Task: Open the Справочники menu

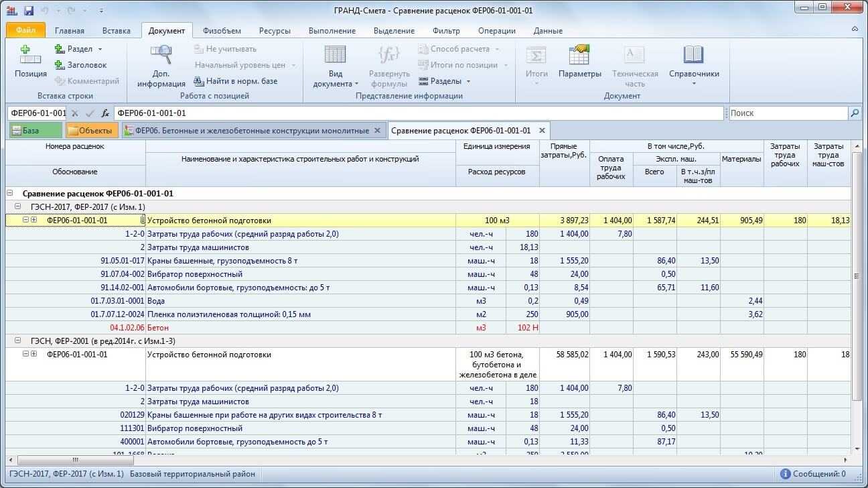Action: click(x=694, y=66)
